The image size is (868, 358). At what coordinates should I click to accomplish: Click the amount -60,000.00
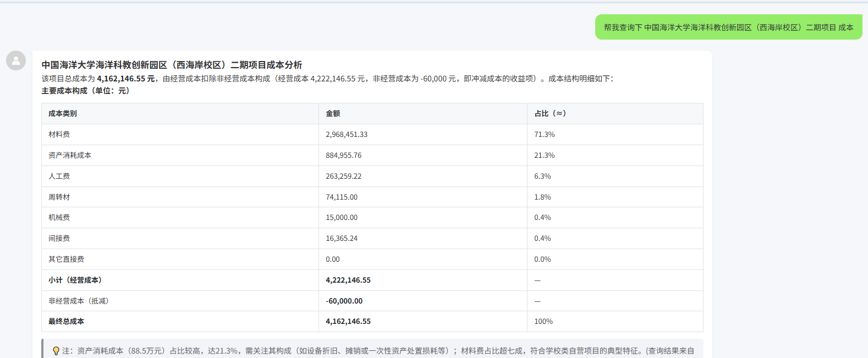coord(344,301)
